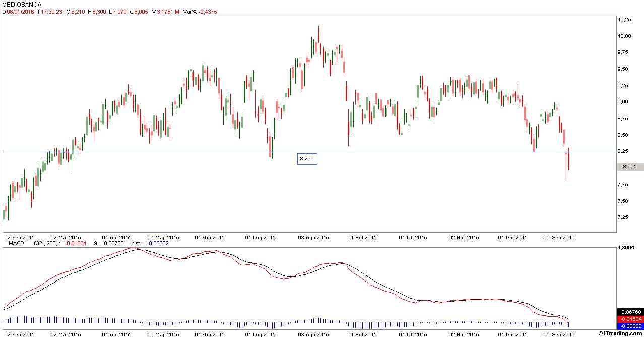Click the 01-Lug-2015 date on price chart axis

click(260, 237)
